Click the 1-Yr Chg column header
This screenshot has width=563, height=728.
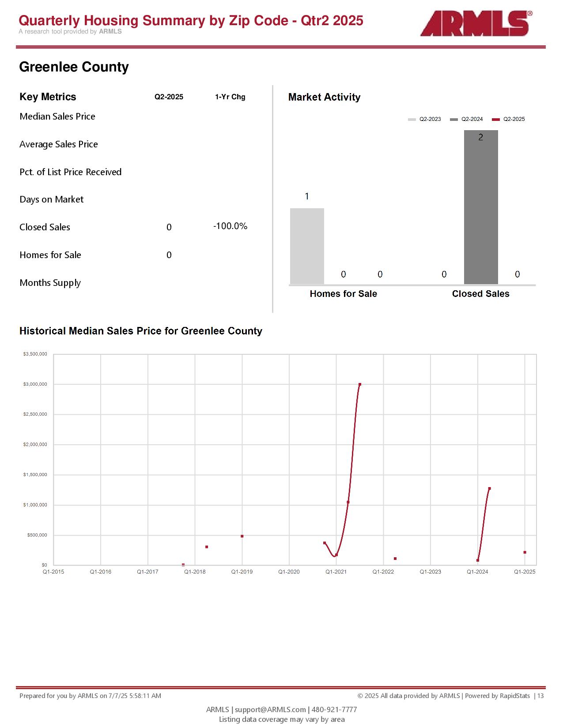(230, 97)
